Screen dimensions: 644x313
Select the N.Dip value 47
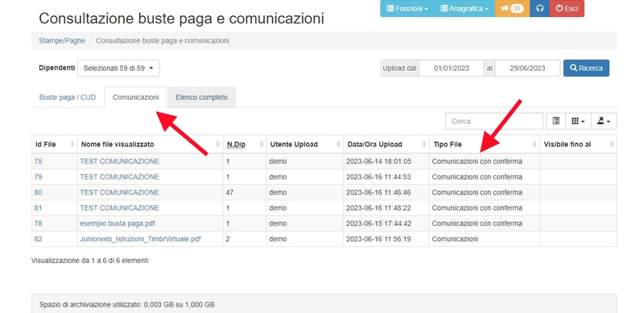(229, 192)
